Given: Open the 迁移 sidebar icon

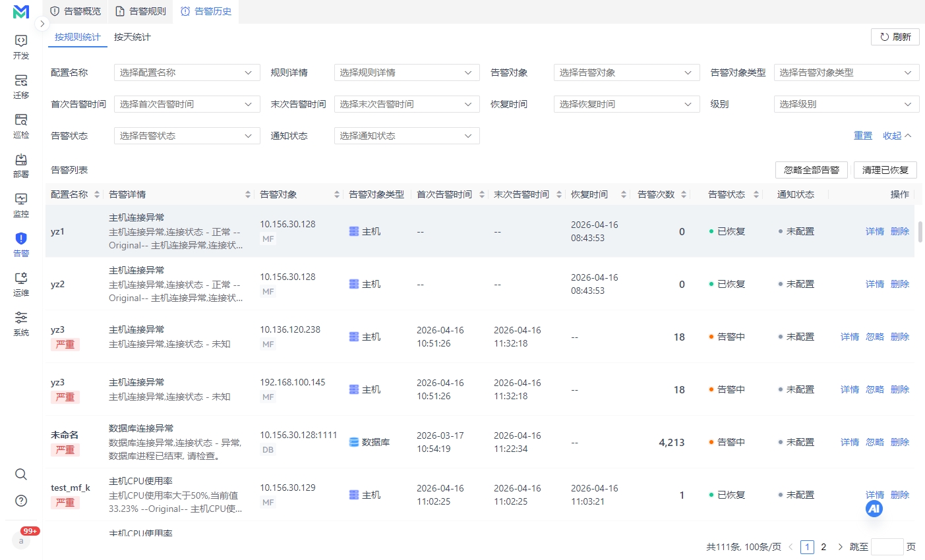Looking at the screenshot, I should (x=21, y=86).
